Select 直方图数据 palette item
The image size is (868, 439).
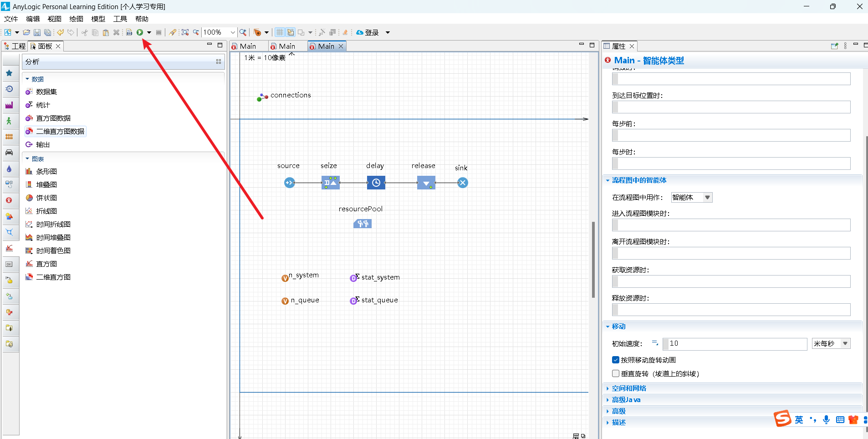(x=48, y=118)
